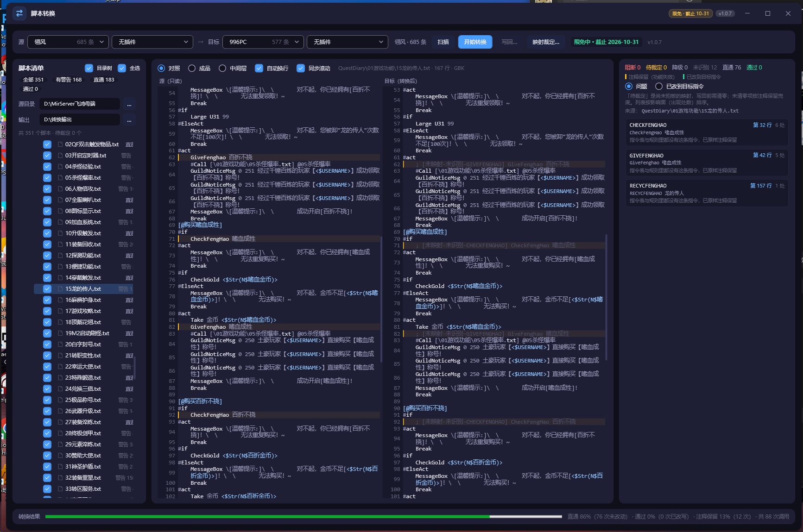Open the target engine dropdown 996PC
Viewport: 803px width, 532px height.
pyautogui.click(x=263, y=42)
